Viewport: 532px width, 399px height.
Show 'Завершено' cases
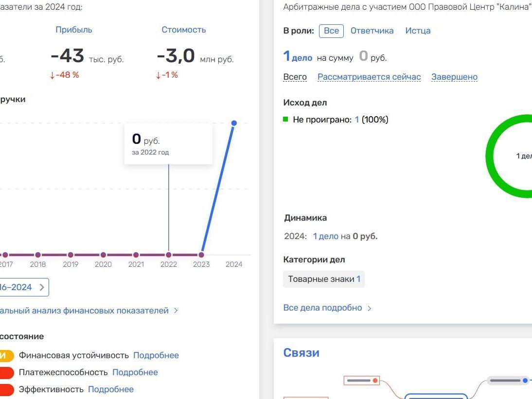(454, 77)
